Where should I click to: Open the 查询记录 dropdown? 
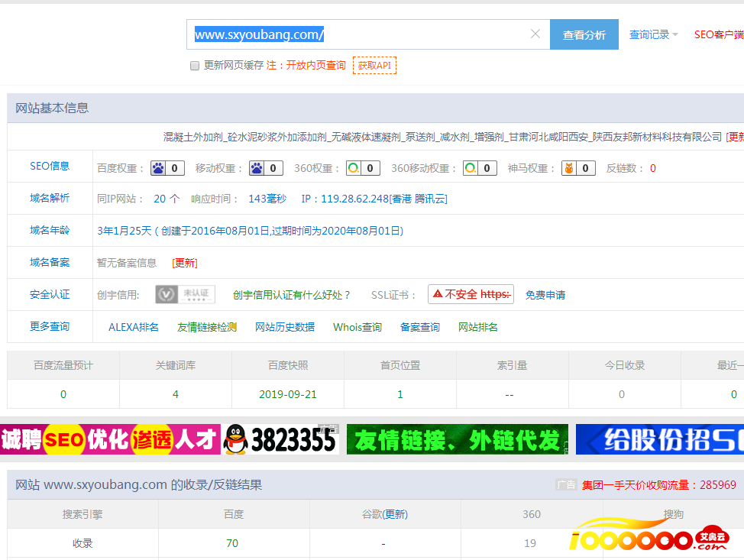point(653,34)
